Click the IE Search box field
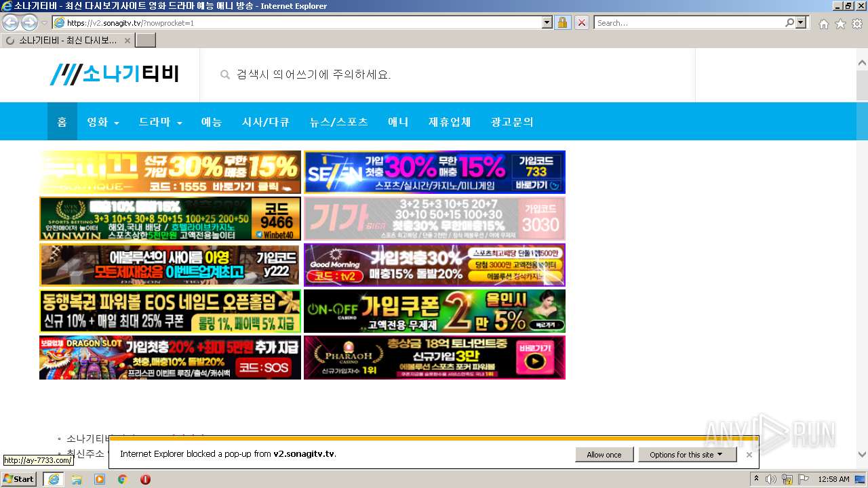 coord(688,22)
